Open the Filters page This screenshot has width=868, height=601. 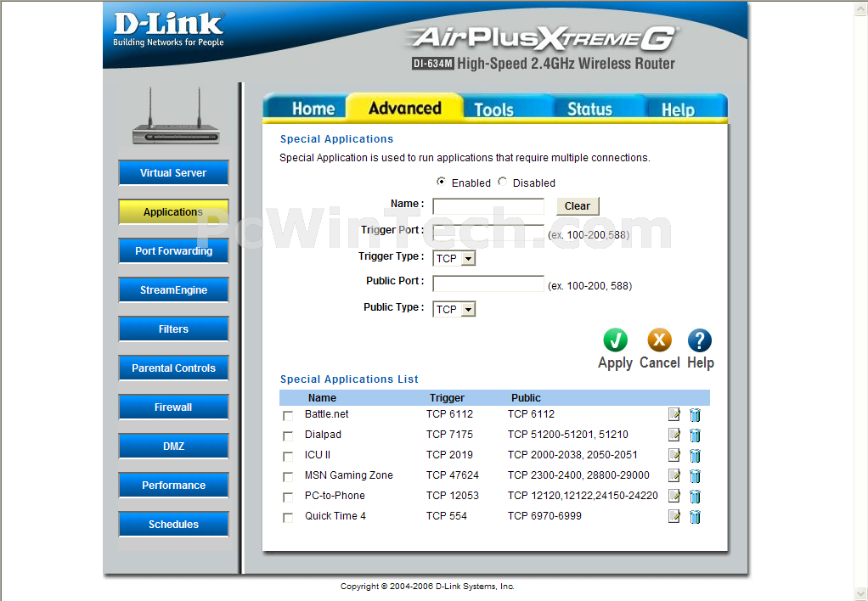[173, 329]
